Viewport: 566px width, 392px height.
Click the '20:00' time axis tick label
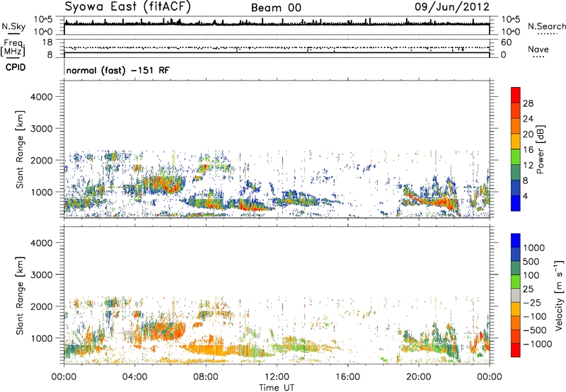click(418, 377)
